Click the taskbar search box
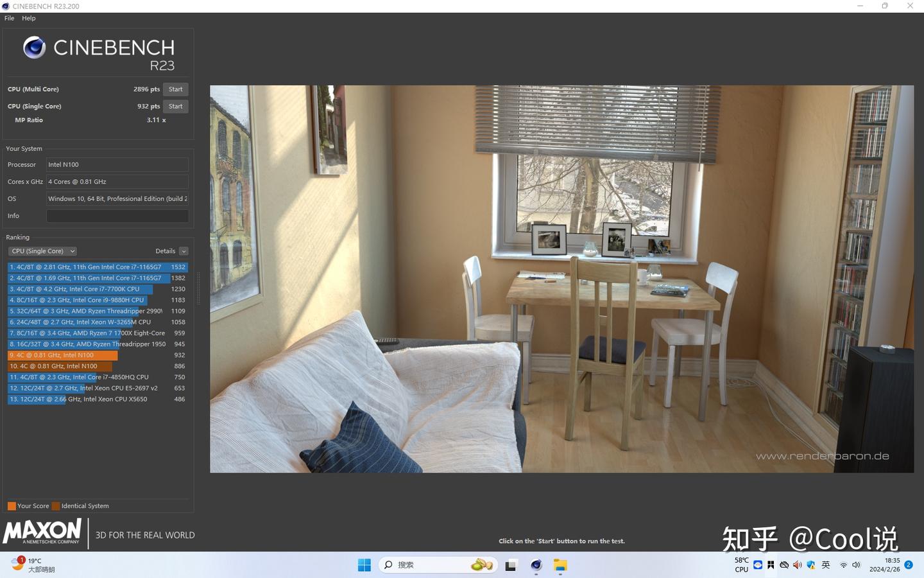This screenshot has height=578, width=924. [x=438, y=565]
